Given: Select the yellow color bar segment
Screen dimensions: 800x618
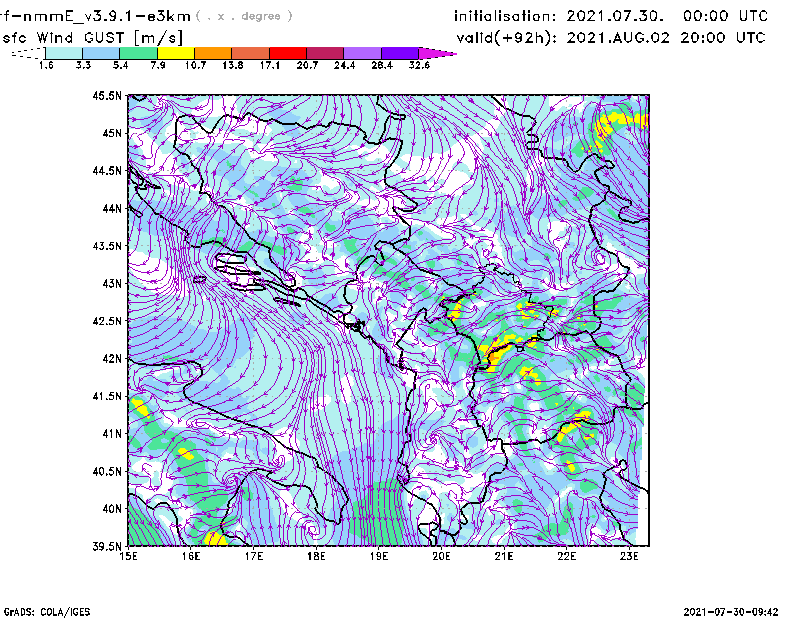Looking at the screenshot, I should point(176,53).
